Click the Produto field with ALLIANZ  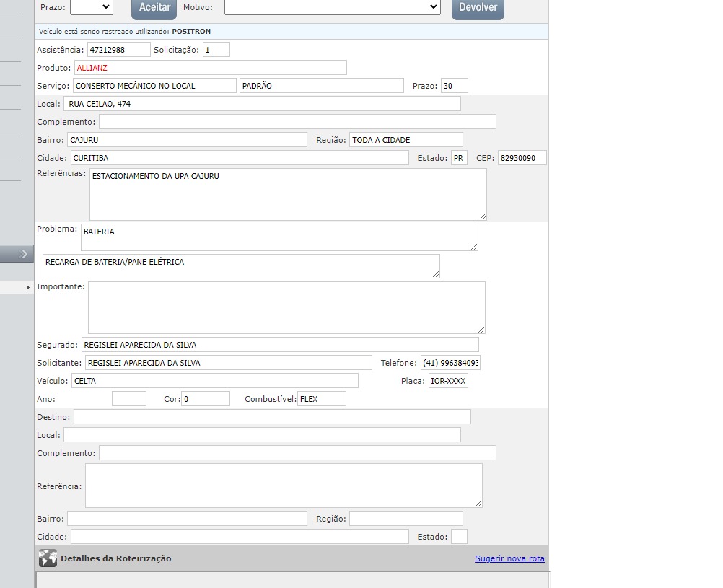[210, 68]
